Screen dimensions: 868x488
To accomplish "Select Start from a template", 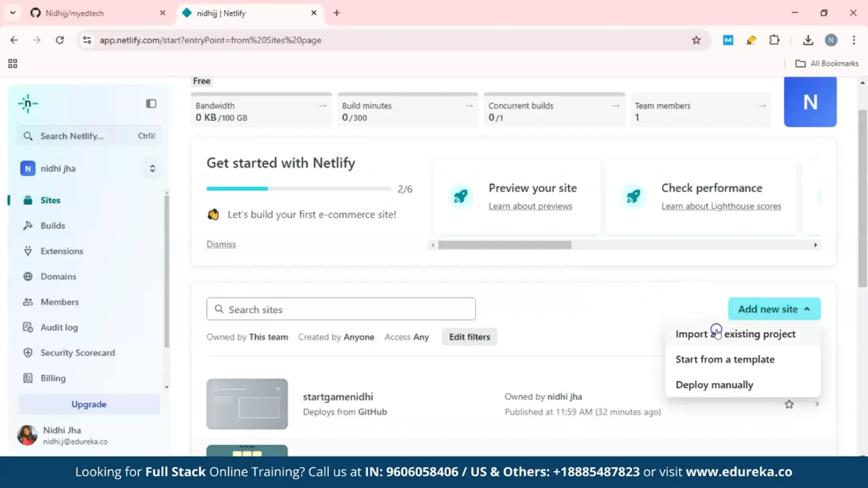I will coord(725,359).
